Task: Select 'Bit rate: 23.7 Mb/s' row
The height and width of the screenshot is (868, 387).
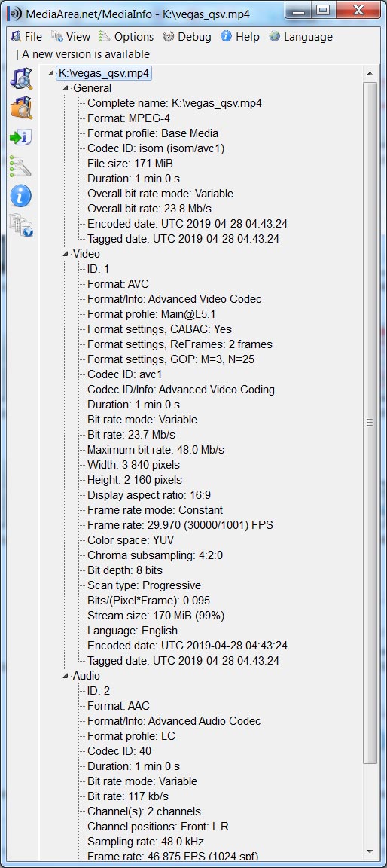Action: (132, 435)
